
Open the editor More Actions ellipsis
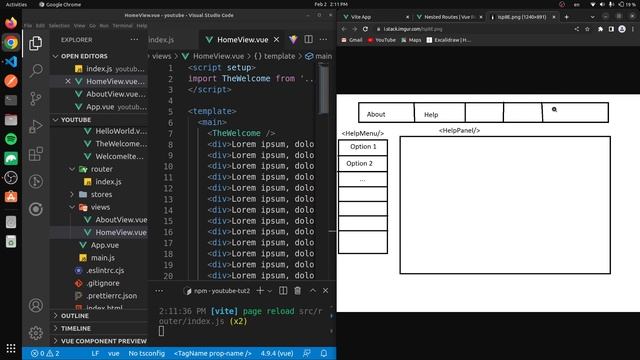323,39
